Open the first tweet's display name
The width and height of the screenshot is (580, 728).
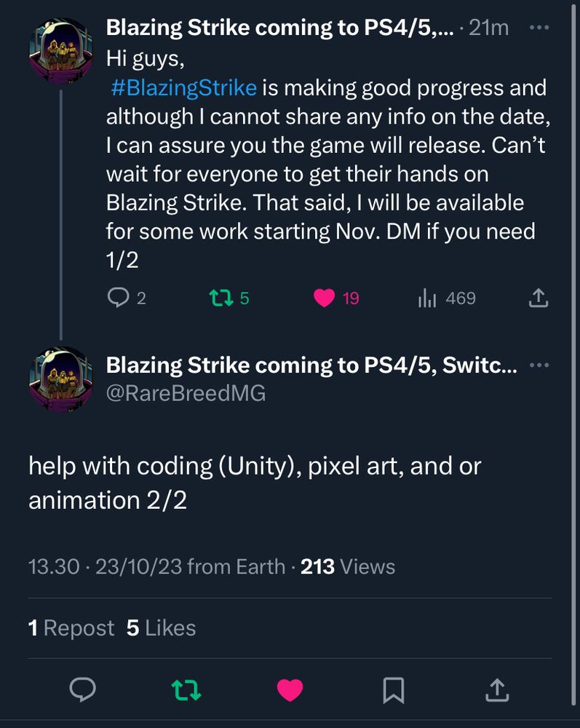[x=280, y=28]
